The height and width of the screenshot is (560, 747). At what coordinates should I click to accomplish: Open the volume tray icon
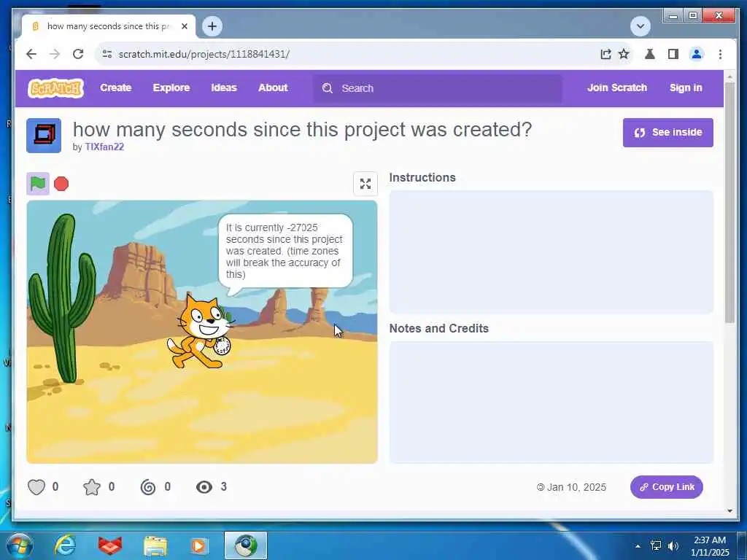673,546
